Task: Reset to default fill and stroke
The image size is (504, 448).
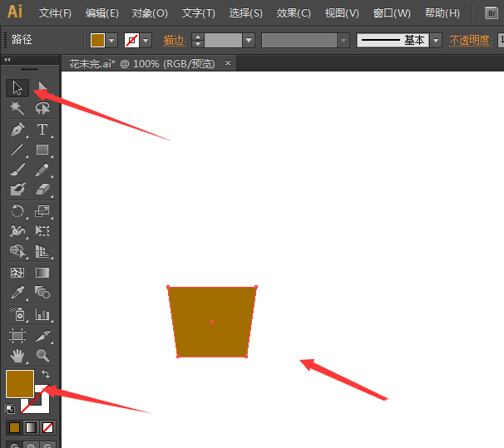Action: tap(10, 409)
